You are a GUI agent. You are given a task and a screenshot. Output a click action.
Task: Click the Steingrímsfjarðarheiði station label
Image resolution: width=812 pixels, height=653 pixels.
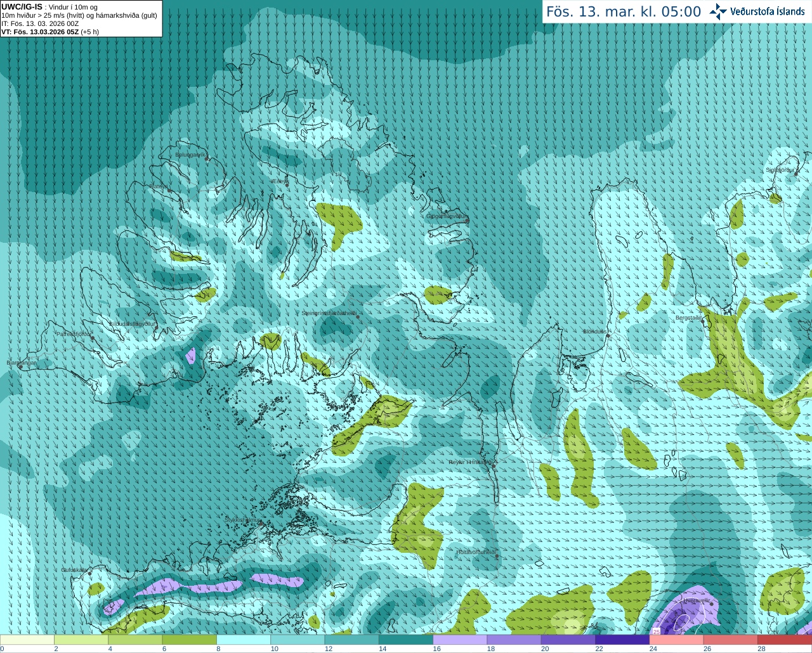(329, 313)
